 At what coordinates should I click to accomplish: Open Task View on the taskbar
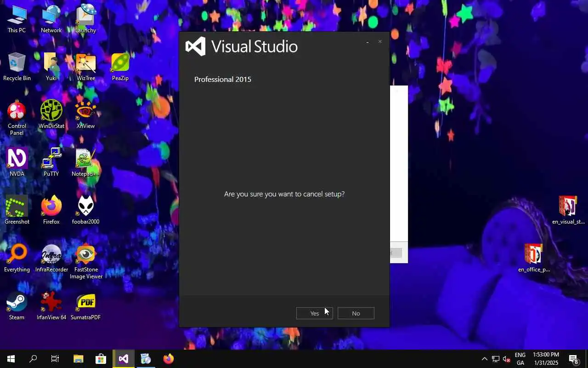(x=55, y=359)
